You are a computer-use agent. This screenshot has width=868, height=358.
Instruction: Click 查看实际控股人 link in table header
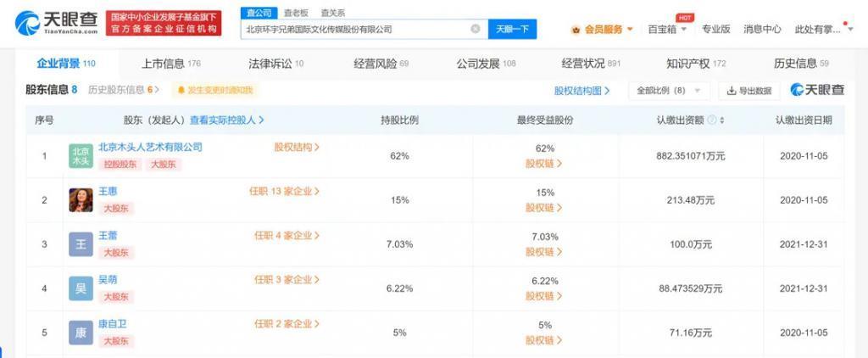click(x=227, y=120)
